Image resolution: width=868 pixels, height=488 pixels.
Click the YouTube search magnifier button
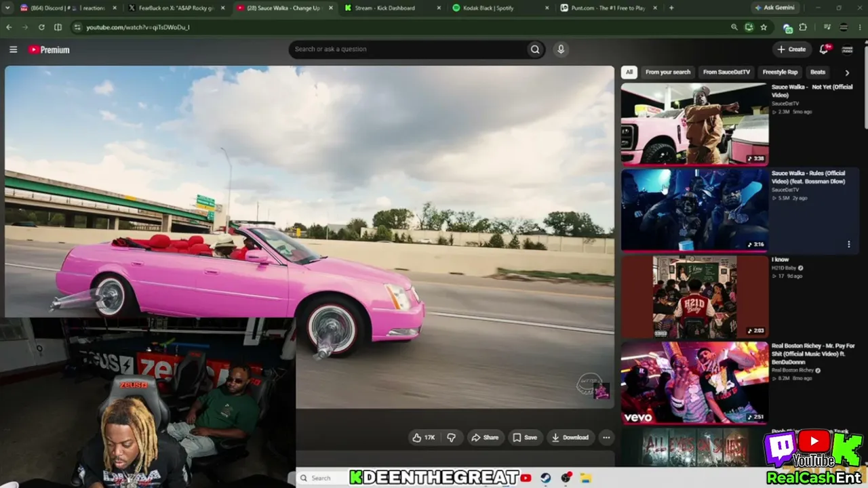pyautogui.click(x=535, y=49)
